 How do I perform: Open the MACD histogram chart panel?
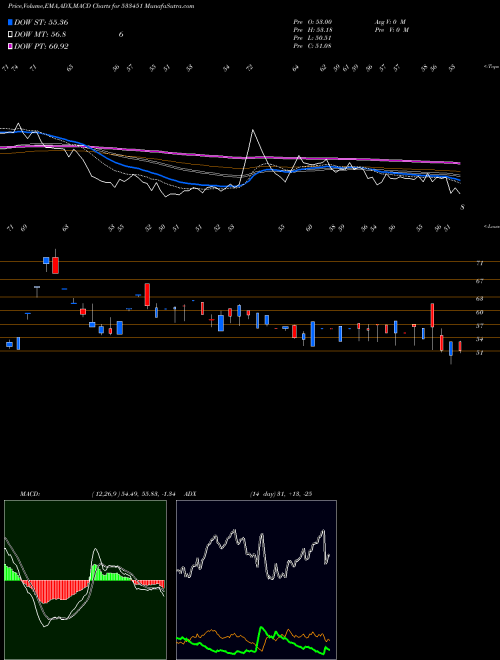pos(85,580)
